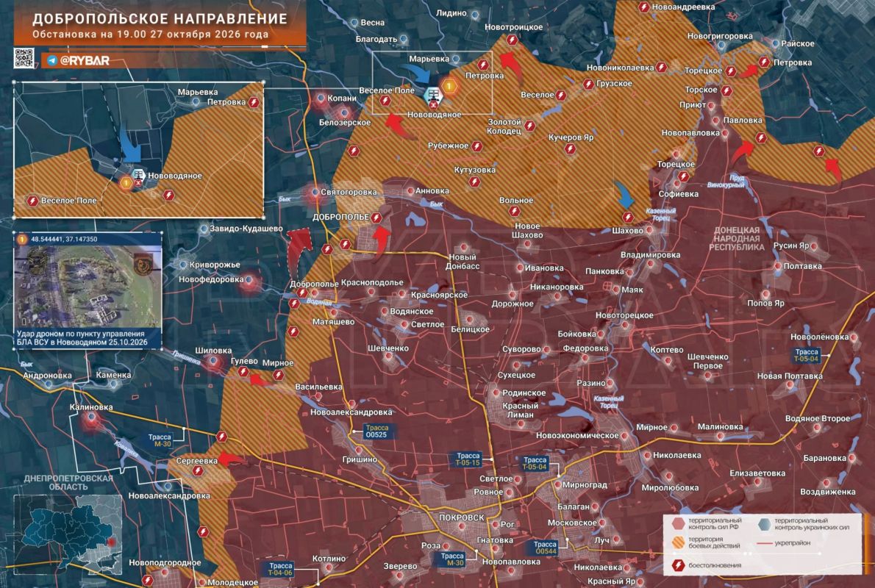Image resolution: width=875 pixels, height=588 pixels.
Task: Click the orange combat zone legend swatch
Action: tap(678, 542)
